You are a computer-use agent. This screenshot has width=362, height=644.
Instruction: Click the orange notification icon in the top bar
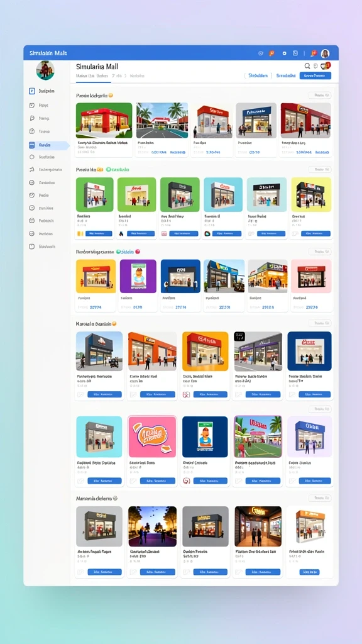coord(271,53)
